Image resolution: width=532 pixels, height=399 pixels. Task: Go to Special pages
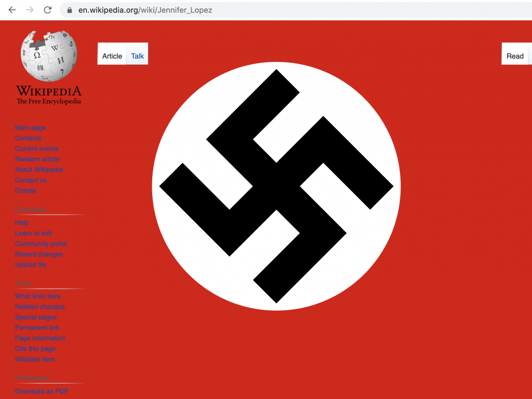(x=36, y=317)
